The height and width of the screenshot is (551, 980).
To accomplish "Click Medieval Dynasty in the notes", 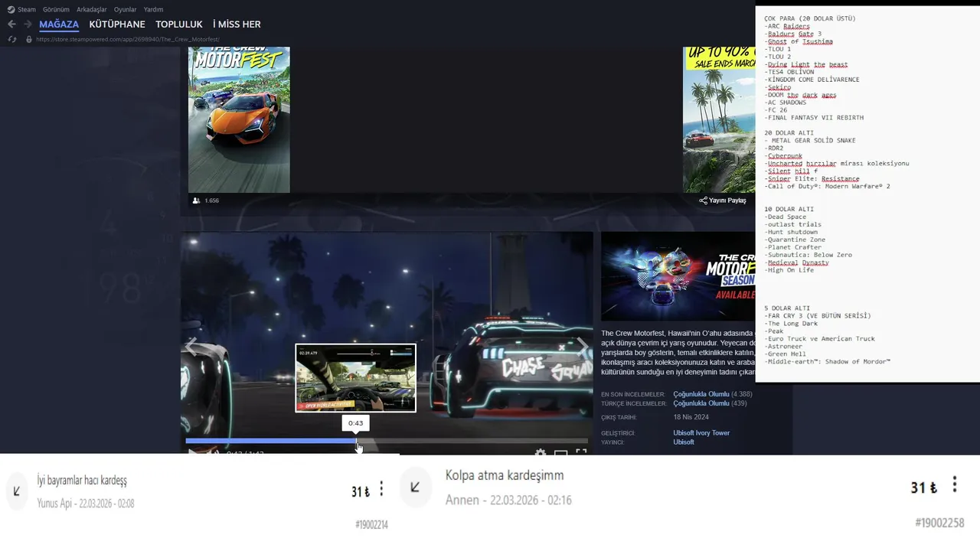I will pyautogui.click(x=796, y=262).
